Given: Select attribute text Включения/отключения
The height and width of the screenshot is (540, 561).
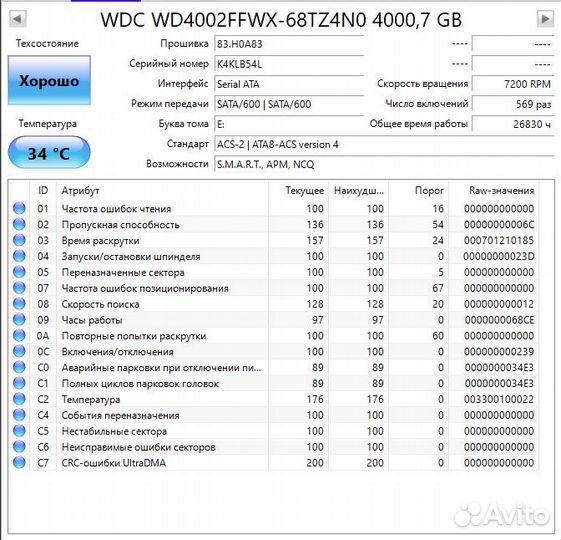Looking at the screenshot, I should tap(118, 352).
